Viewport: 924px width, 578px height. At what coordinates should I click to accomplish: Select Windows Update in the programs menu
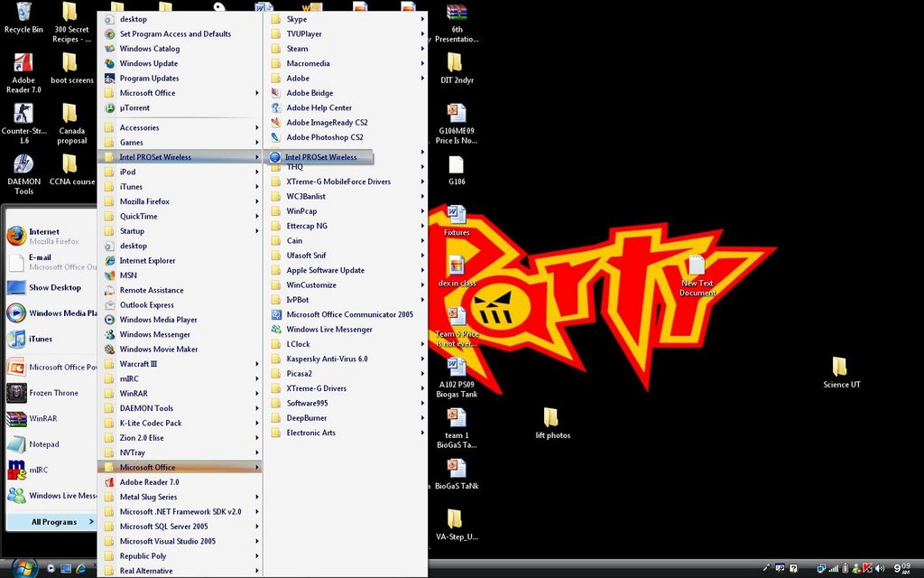click(x=180, y=64)
